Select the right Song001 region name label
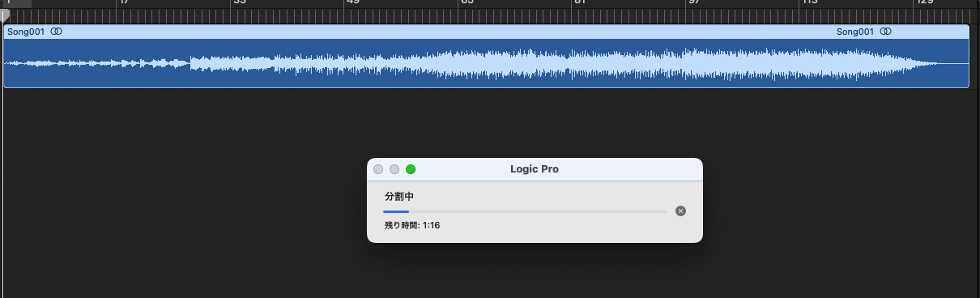The height and width of the screenshot is (298, 980). click(855, 32)
